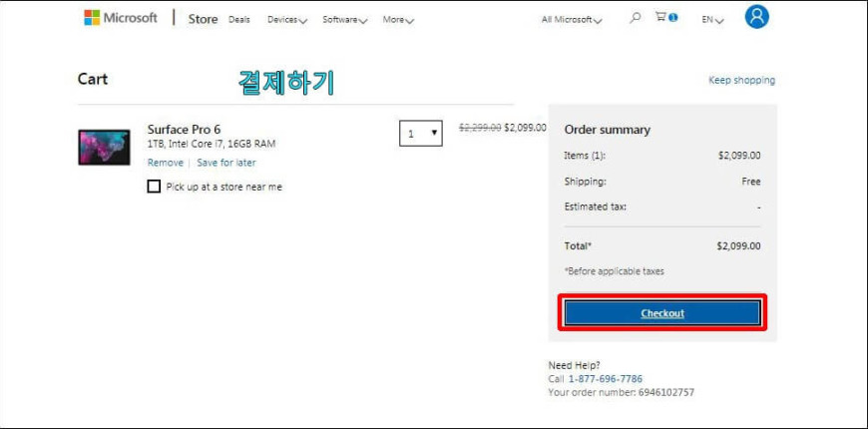Click the Shipping Free value
Image resolution: width=868 pixels, height=429 pixels.
(751, 182)
